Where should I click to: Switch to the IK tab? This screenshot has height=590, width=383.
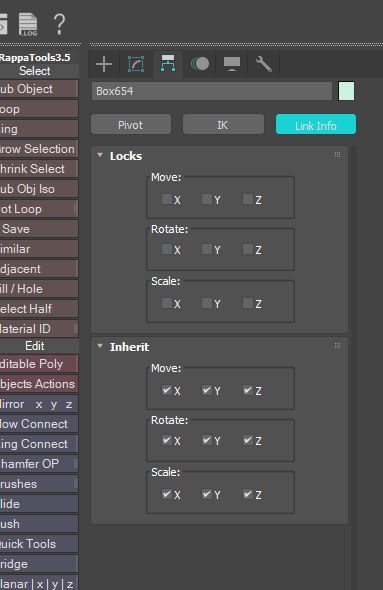point(223,125)
